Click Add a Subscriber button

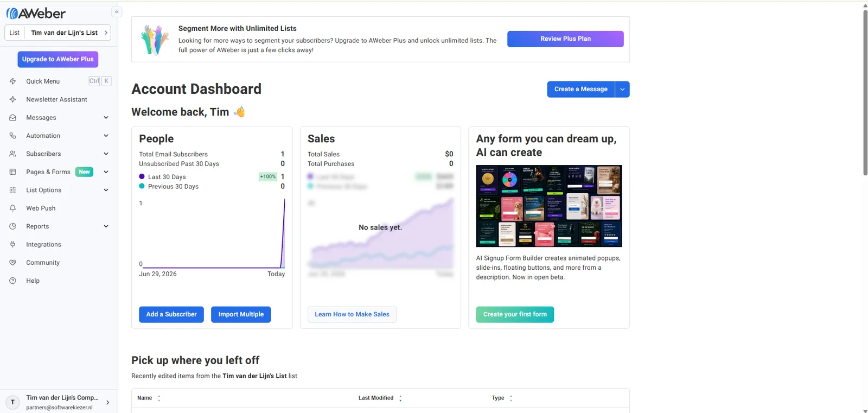[x=171, y=315]
